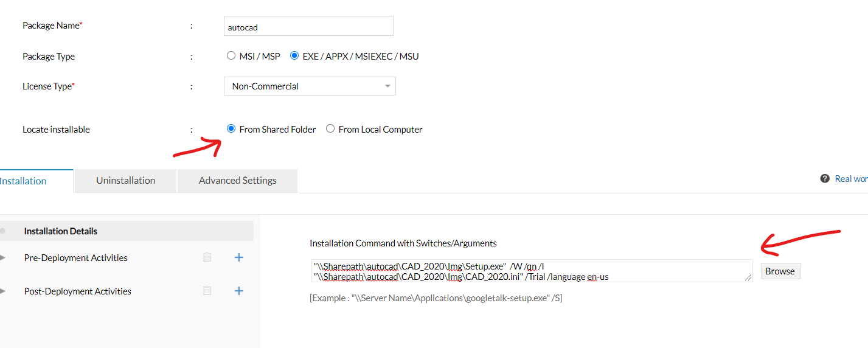
Task: Click clipboard icon for Pre-Deployment Activities
Action: pyautogui.click(x=207, y=257)
